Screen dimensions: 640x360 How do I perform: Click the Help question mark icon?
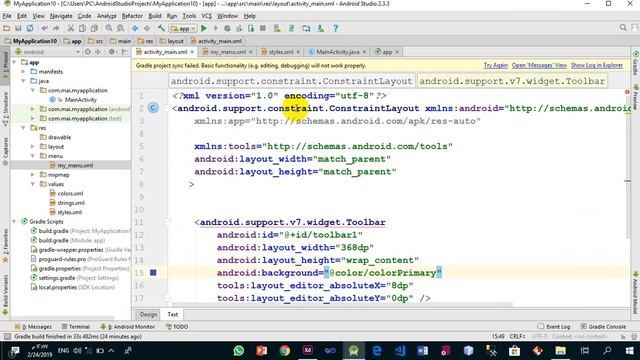click(336, 28)
